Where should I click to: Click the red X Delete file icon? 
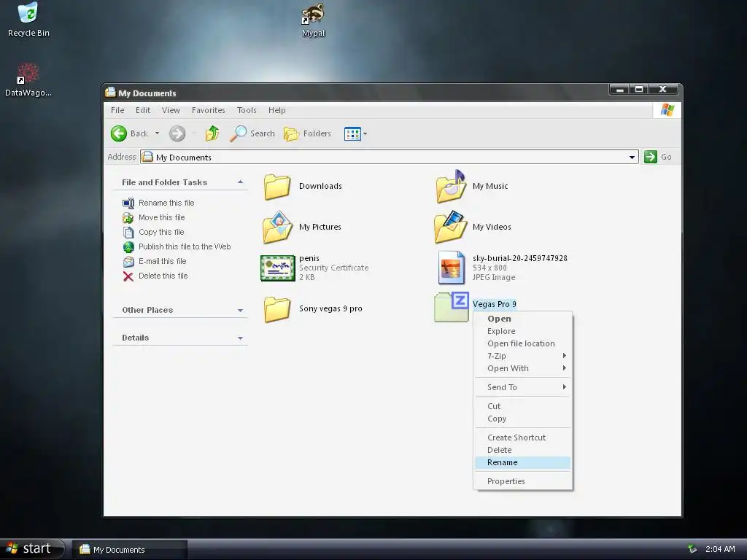(x=128, y=276)
